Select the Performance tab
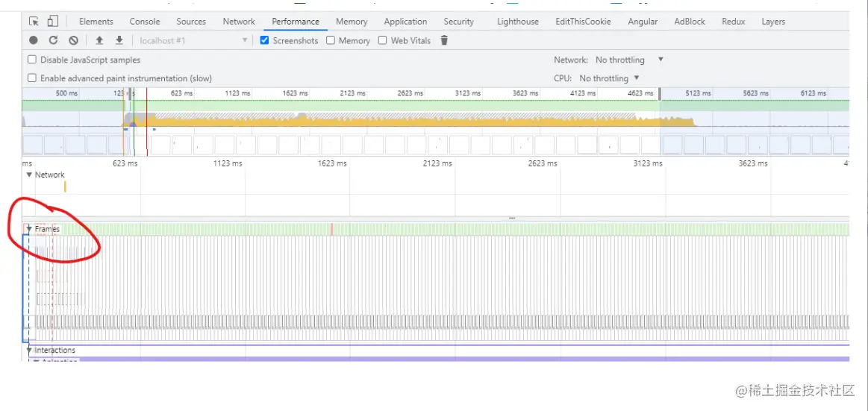This screenshot has width=868, height=411. [x=295, y=22]
